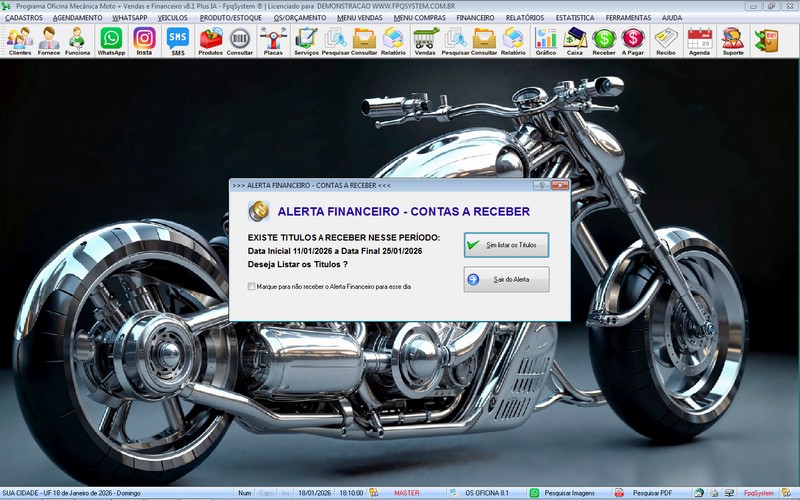Click the SMS toolbar icon
Viewport: 800px width, 500px height.
(178, 41)
